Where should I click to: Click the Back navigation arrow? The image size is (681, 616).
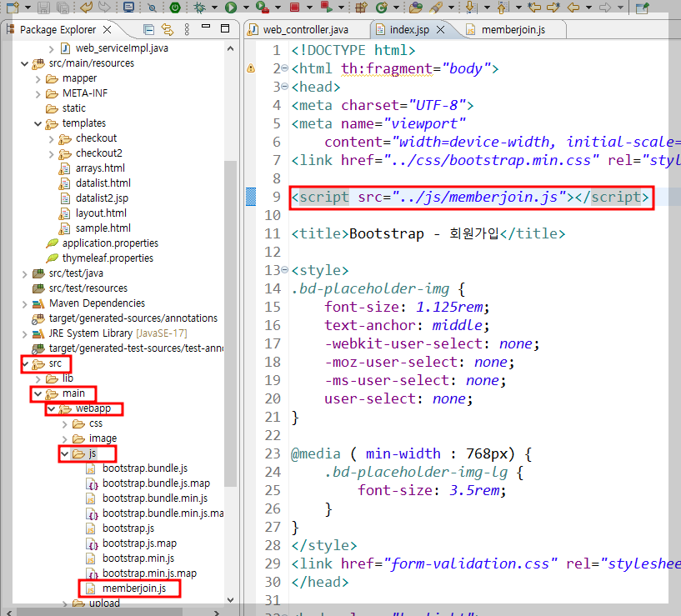[x=573, y=7]
